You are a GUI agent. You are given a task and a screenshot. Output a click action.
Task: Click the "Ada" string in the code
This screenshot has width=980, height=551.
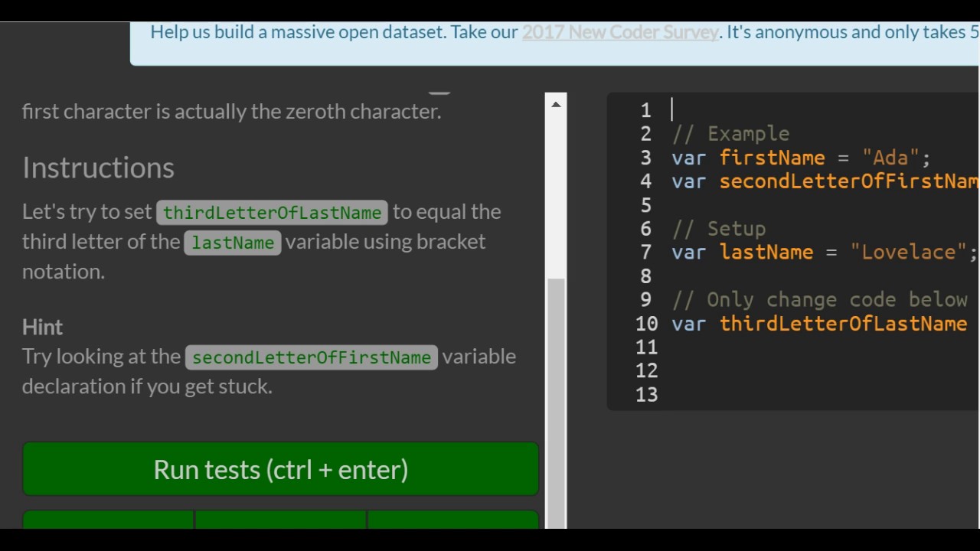point(890,158)
